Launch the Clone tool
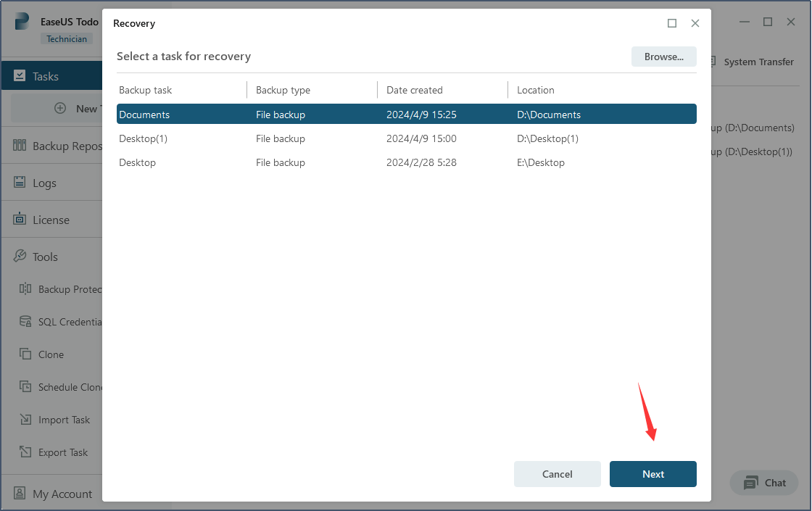This screenshot has width=812, height=511. tap(51, 354)
